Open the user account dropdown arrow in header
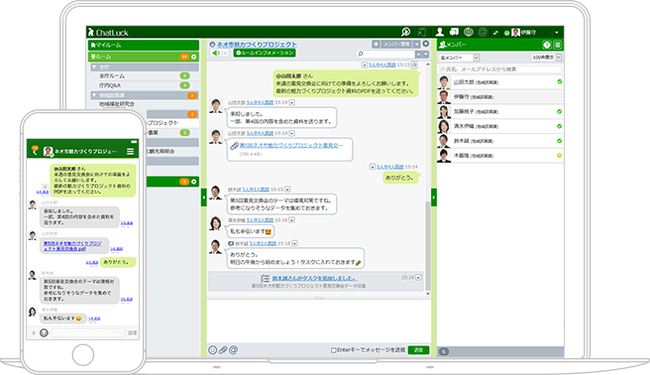 click(556, 32)
